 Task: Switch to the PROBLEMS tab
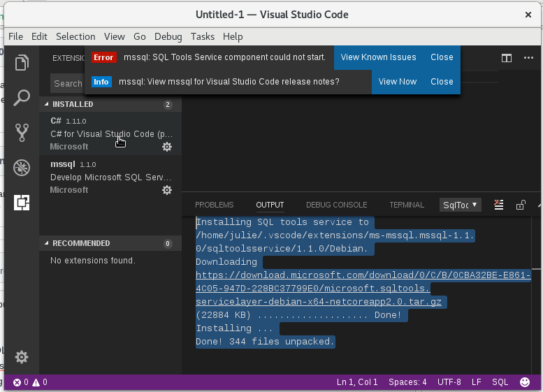pos(215,205)
